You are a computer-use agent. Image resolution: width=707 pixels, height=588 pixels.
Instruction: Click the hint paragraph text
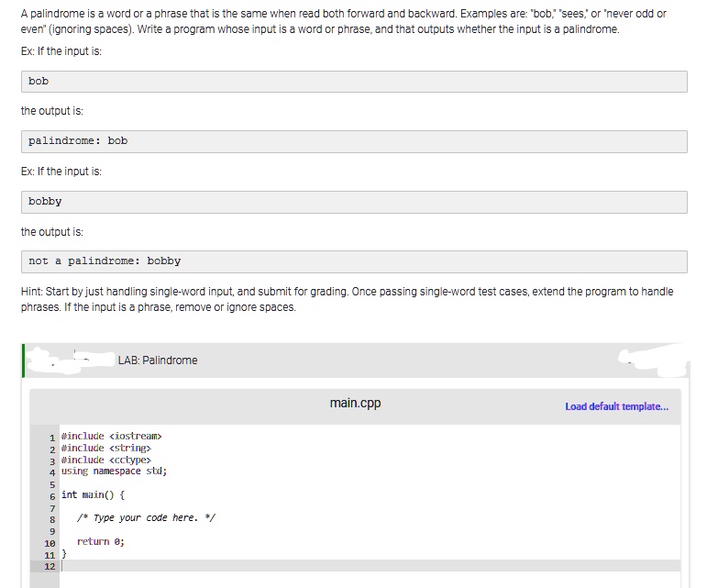pyautogui.click(x=348, y=299)
